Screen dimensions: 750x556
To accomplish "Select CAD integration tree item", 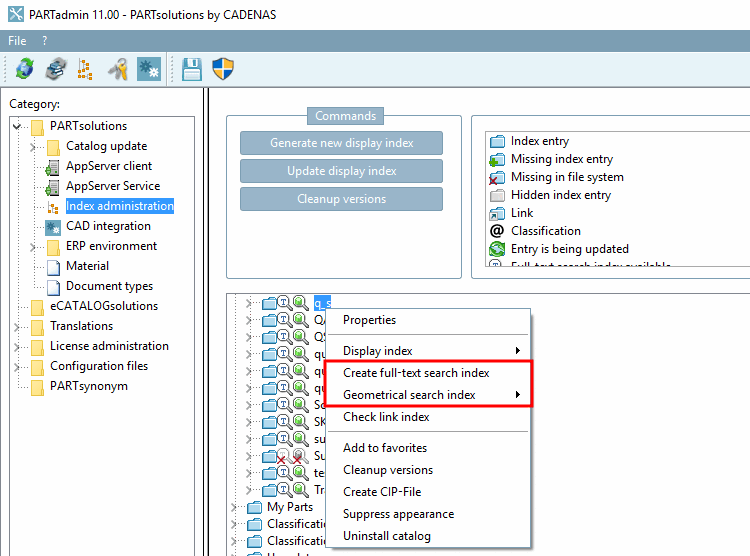I will pos(108,226).
